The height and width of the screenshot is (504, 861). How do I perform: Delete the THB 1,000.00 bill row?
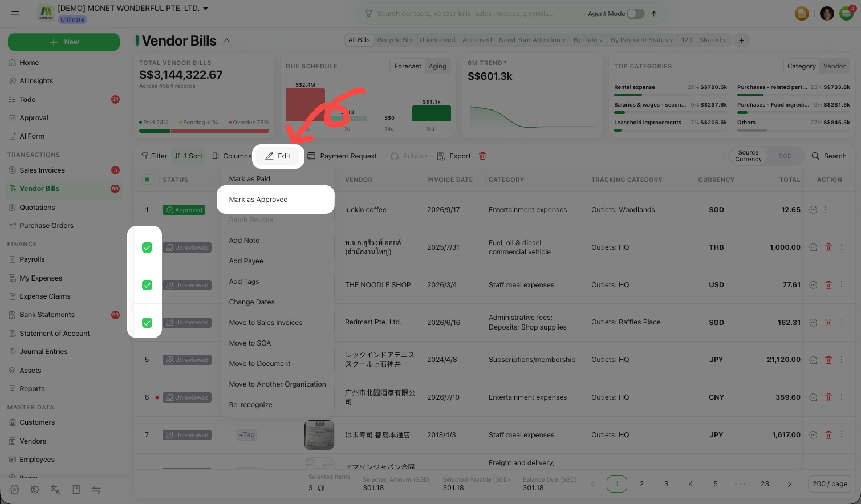[828, 247]
